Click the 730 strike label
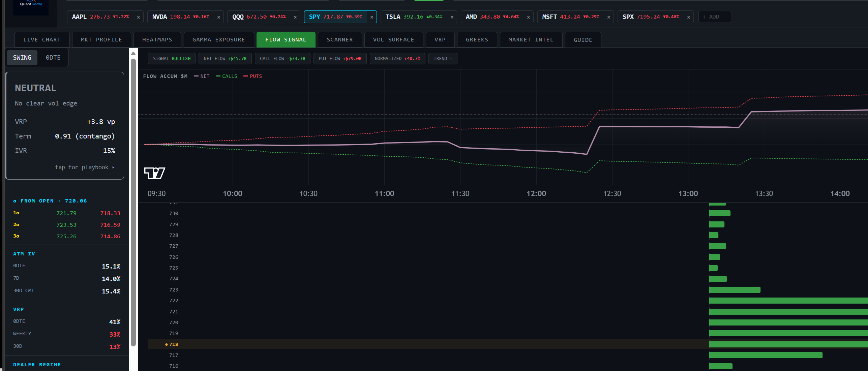 click(x=174, y=213)
